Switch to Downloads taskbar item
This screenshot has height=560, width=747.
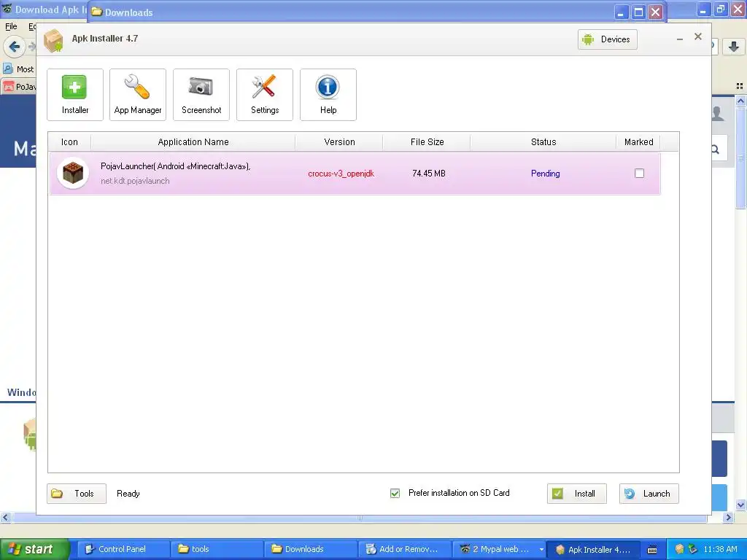(x=310, y=549)
